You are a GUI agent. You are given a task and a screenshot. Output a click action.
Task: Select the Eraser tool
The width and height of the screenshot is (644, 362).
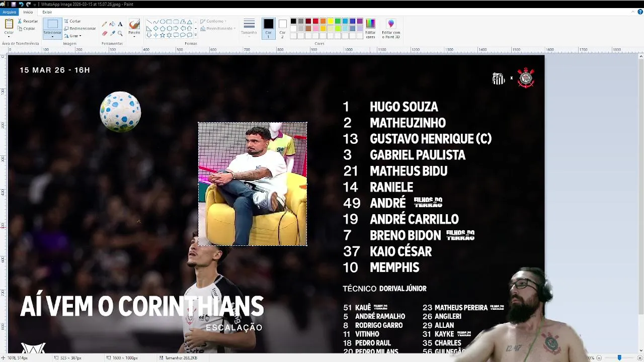point(105,33)
